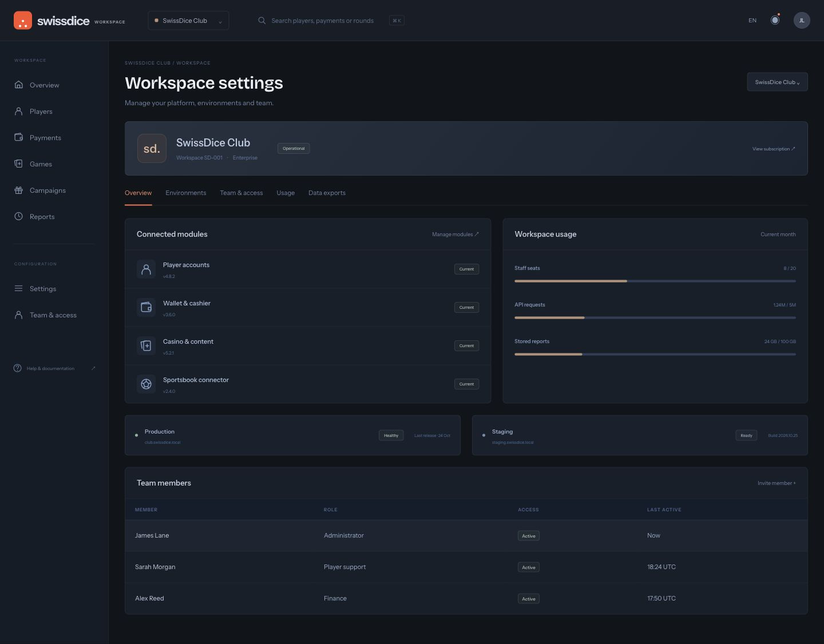Select Sarah Morgan in the members table

466,567
